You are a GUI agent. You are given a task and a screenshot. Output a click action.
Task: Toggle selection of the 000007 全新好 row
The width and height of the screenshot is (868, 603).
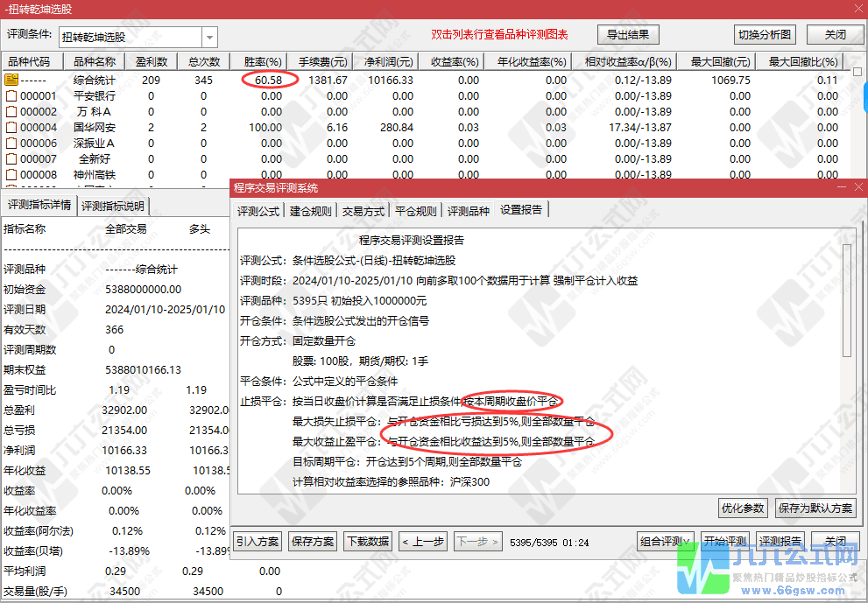coord(11,158)
